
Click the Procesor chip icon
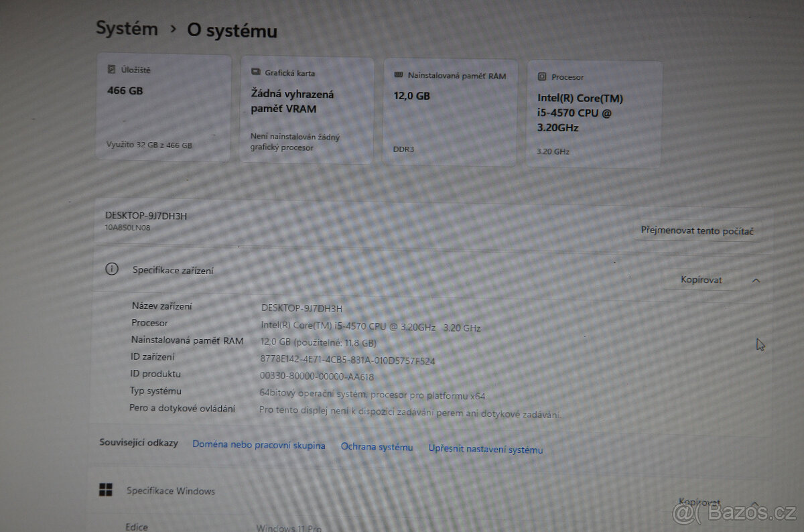pyautogui.click(x=543, y=77)
